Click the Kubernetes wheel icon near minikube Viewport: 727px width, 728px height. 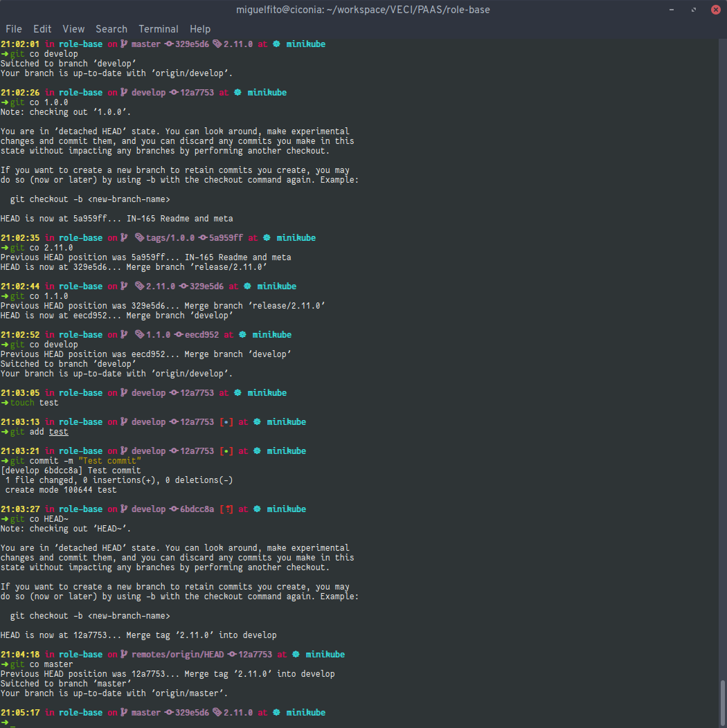tap(276, 44)
